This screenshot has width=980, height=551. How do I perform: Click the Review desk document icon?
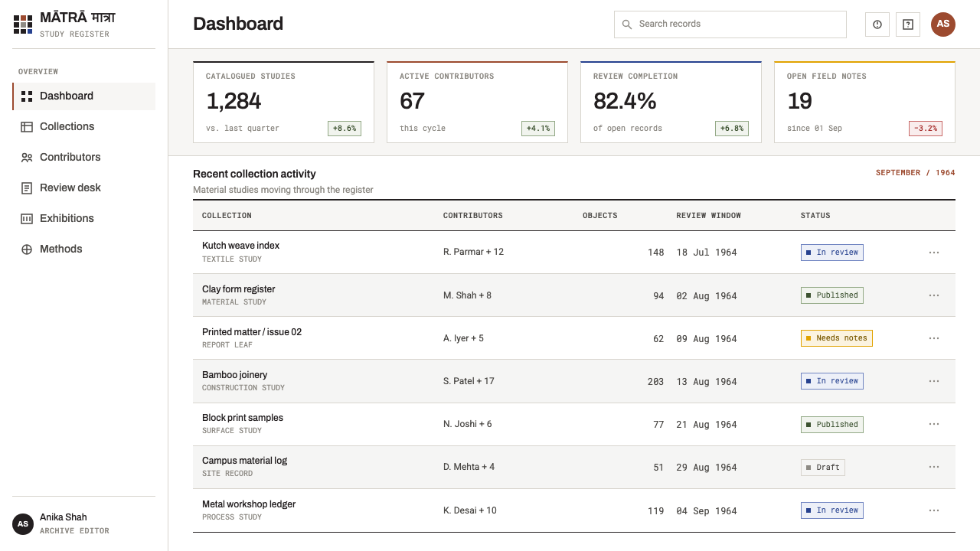click(x=27, y=188)
